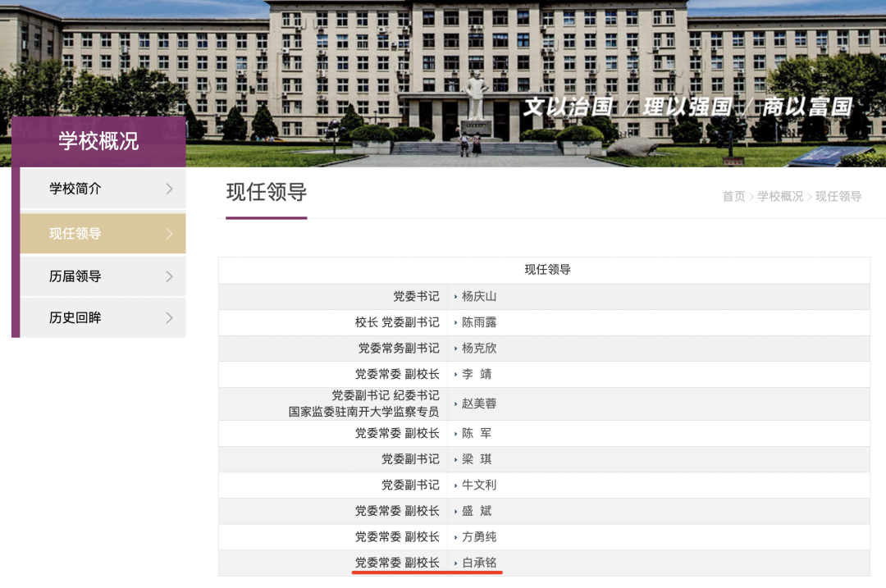
Task: Open profile link for 陈雨露
Action: 479,322
